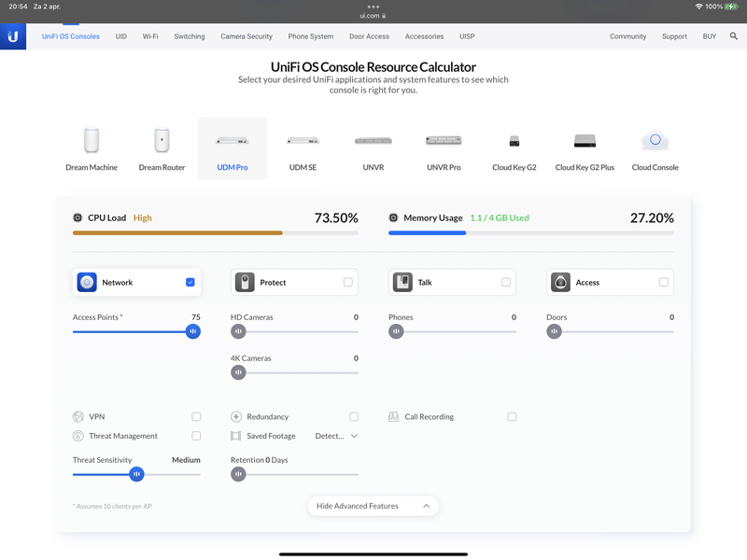The width and height of the screenshot is (747, 560).
Task: Check the Call Recording option
Action: (x=512, y=416)
